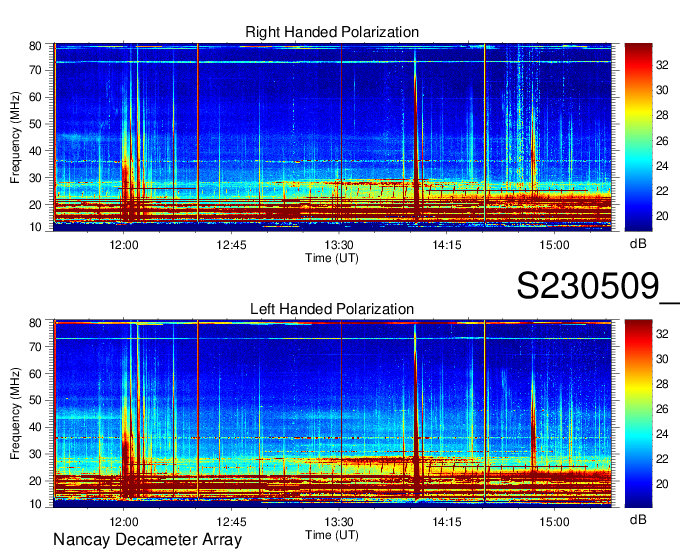Click the 12:00 tick of Left Handed plot
The width and height of the screenshot is (680, 552).
click(x=124, y=522)
